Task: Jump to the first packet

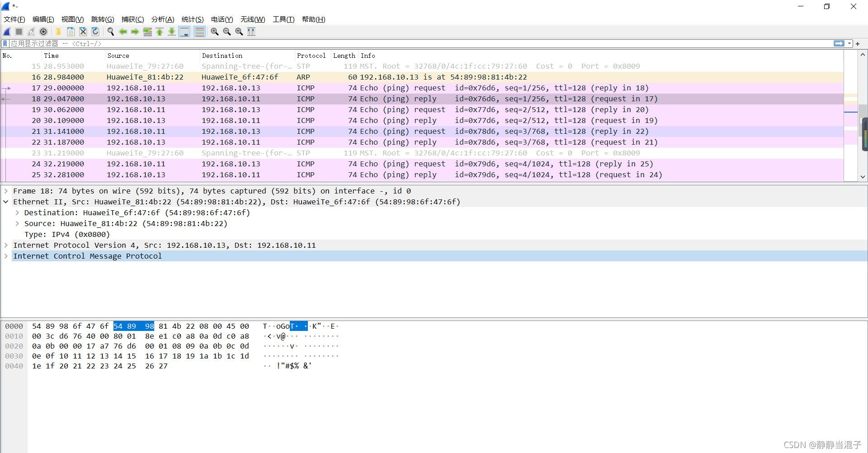Action: [x=160, y=32]
